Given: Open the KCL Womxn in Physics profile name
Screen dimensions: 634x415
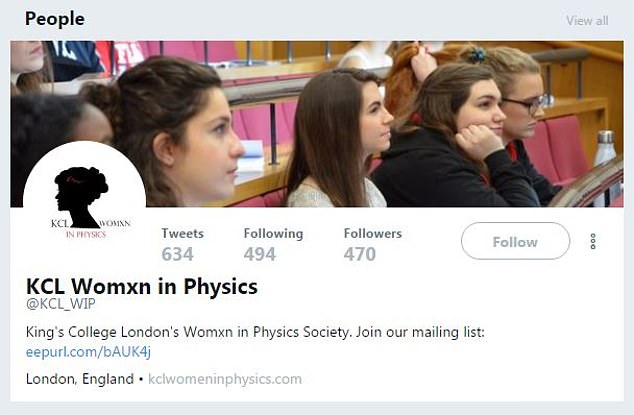Looking at the screenshot, I should point(141,287).
